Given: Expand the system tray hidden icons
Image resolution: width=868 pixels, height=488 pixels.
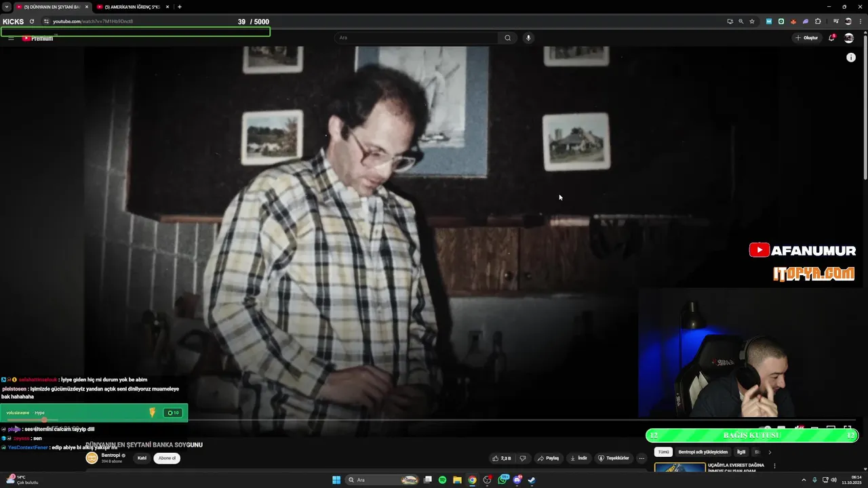Looking at the screenshot, I should point(804,480).
